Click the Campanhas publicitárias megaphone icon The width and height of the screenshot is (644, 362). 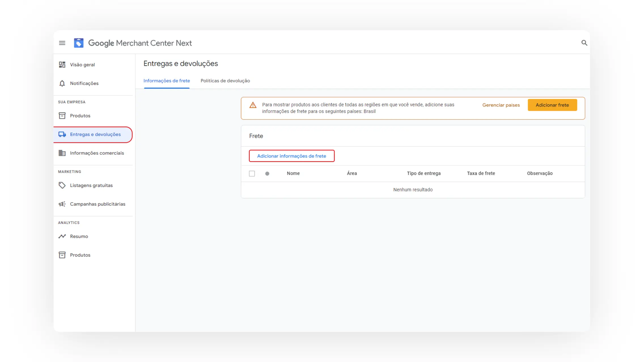click(x=62, y=204)
